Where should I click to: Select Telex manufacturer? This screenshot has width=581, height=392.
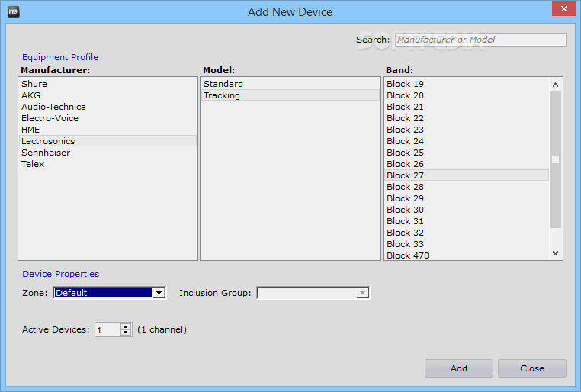click(x=108, y=164)
